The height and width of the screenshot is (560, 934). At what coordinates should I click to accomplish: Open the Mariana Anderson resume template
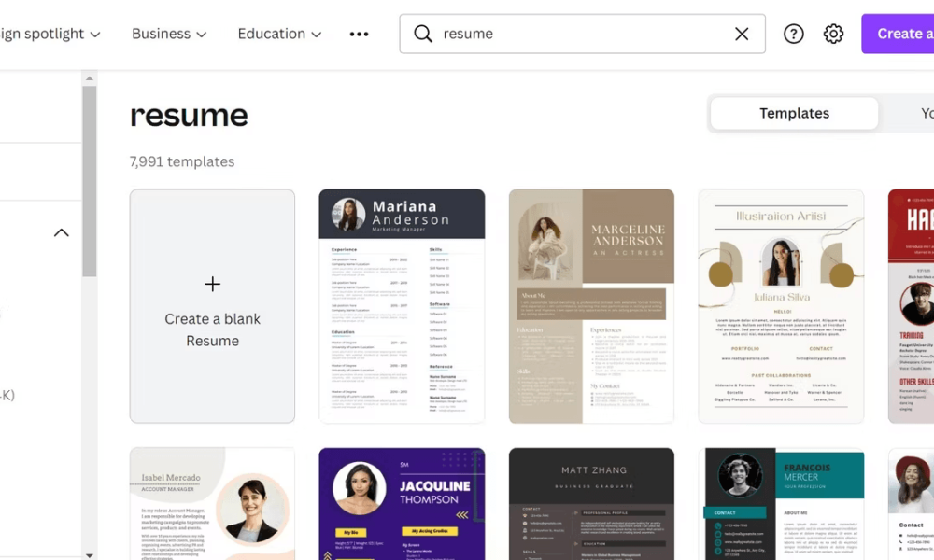tap(402, 306)
